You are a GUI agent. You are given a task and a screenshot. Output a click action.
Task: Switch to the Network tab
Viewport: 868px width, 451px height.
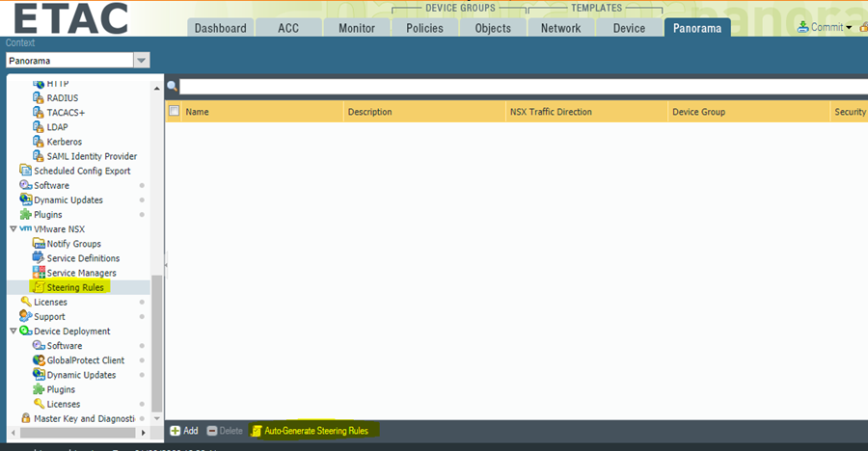point(560,28)
